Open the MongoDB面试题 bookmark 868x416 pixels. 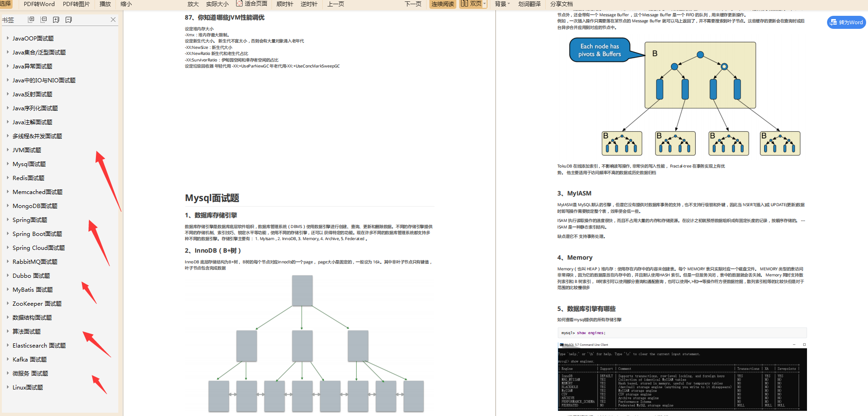tap(35, 206)
